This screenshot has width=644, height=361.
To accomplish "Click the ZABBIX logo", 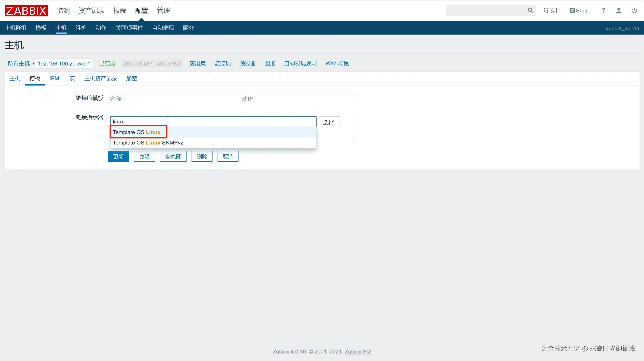I will (x=26, y=11).
